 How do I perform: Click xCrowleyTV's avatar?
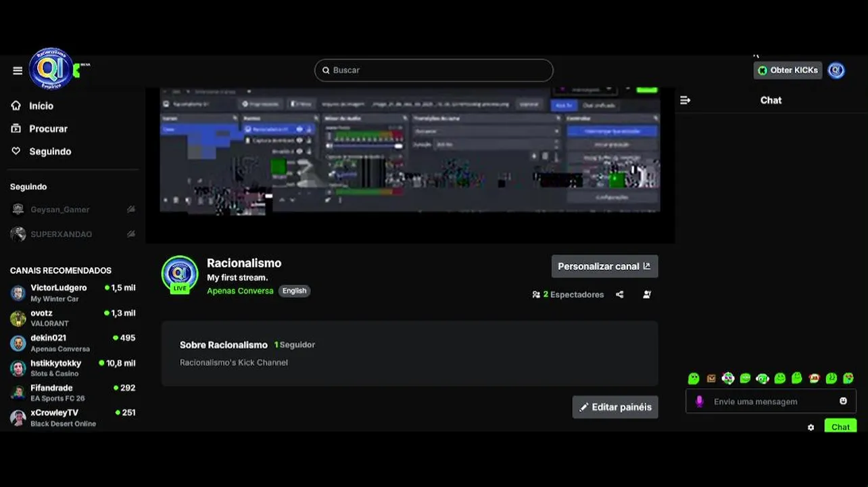[18, 418]
